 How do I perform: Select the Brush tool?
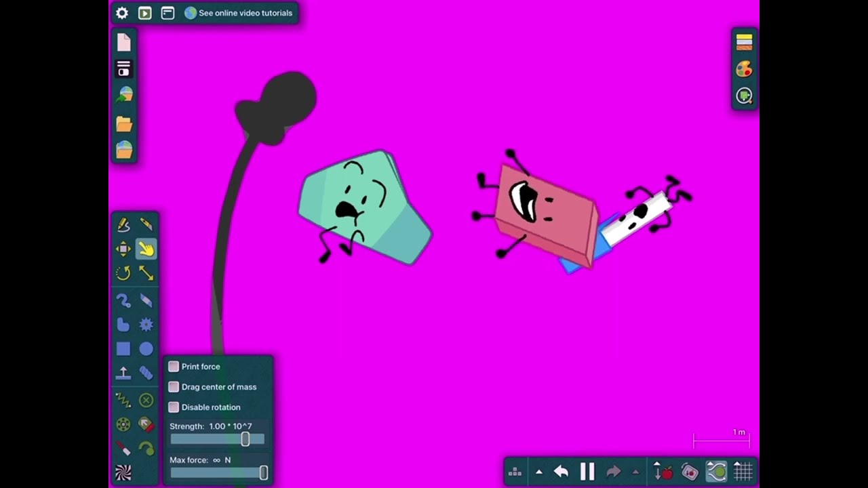(x=123, y=300)
